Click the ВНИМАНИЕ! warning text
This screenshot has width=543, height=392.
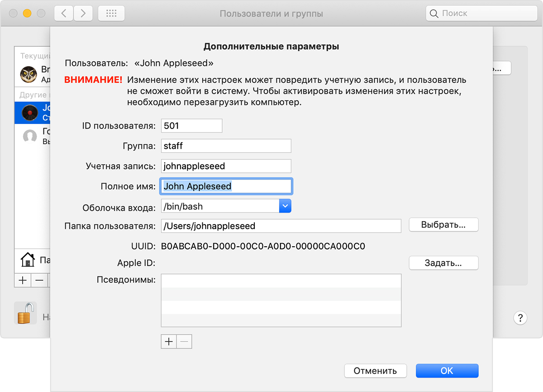[x=93, y=80]
